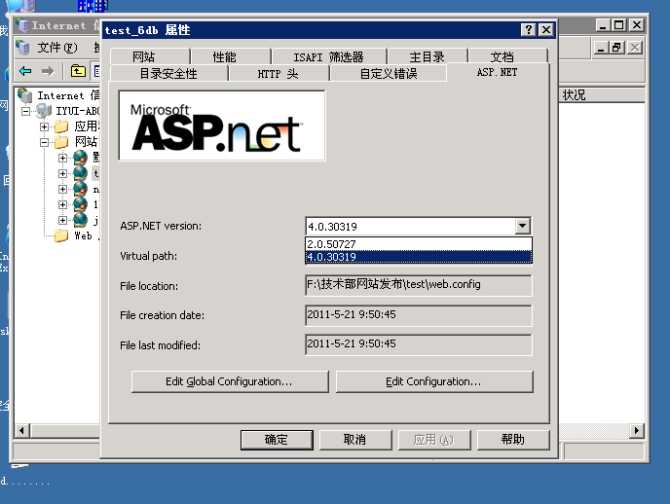Cancel with the 取消 button
This screenshot has height=504, width=670.
point(356,440)
